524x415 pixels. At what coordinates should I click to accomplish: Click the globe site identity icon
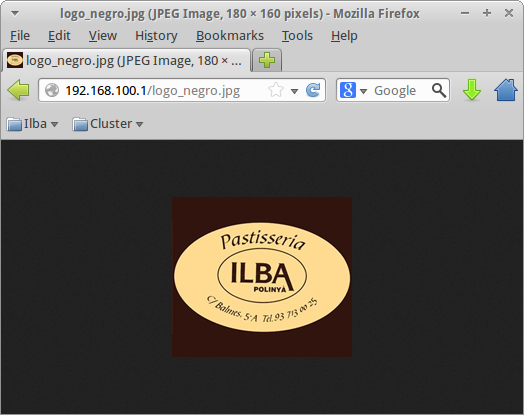[x=52, y=90]
